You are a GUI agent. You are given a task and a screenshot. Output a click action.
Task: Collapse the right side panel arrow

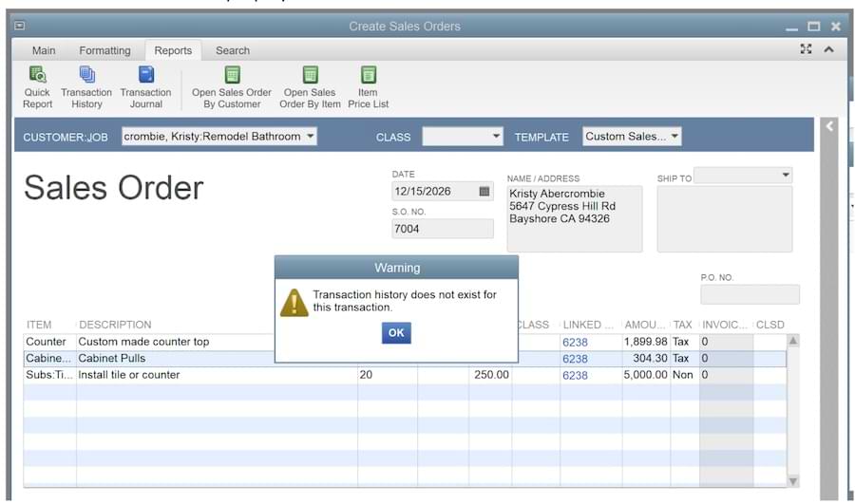[x=829, y=126]
